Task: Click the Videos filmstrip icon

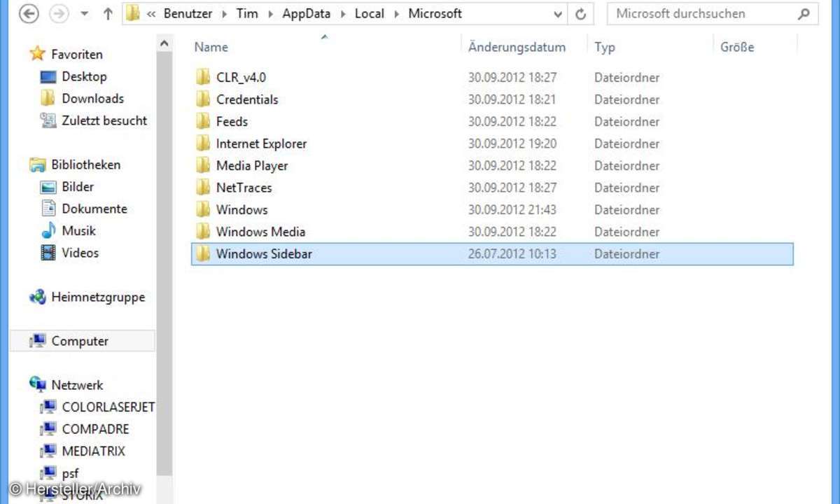Action: [48, 253]
